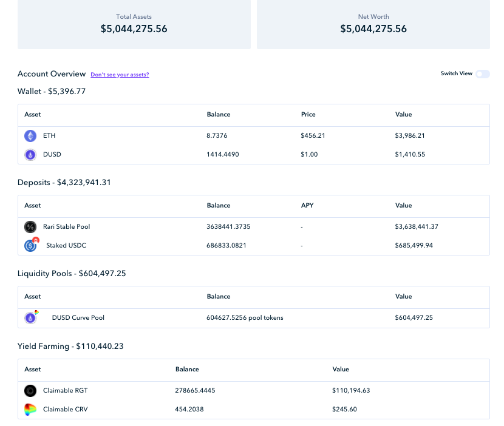Screen dimensions: 504x426
Task: Select the Staked USDC row name
Action: [x=66, y=245]
